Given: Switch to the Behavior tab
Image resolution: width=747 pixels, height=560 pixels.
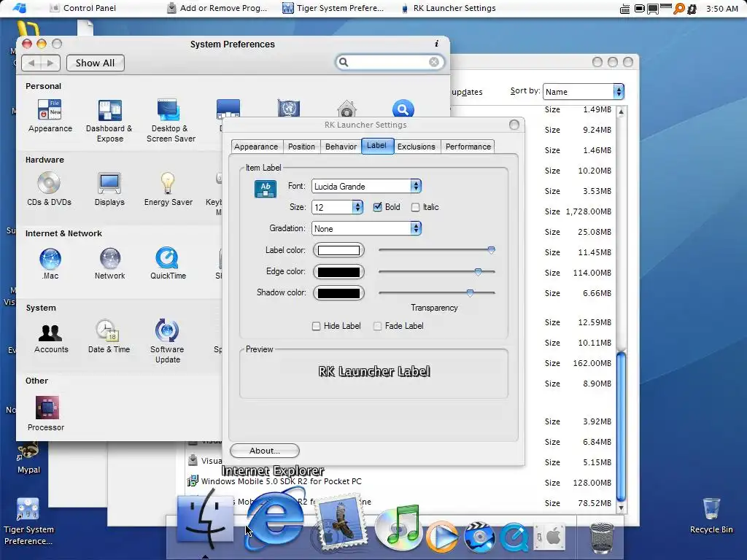Looking at the screenshot, I should click(341, 147).
